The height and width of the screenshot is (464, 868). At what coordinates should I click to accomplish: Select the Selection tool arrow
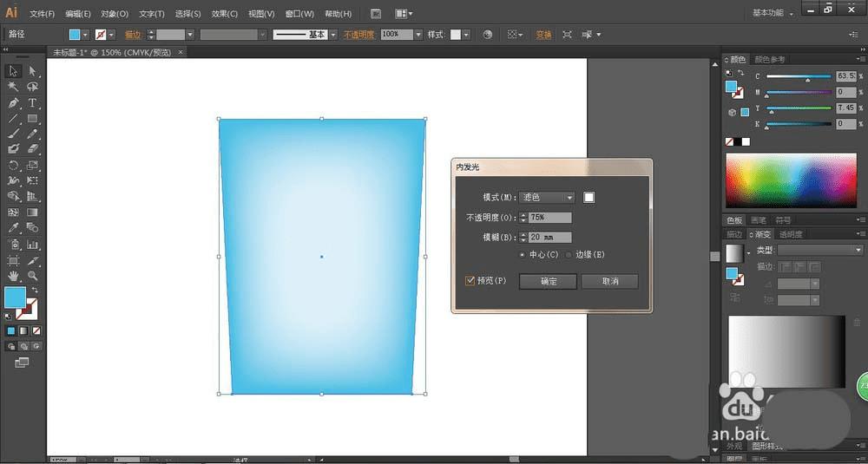(13, 71)
